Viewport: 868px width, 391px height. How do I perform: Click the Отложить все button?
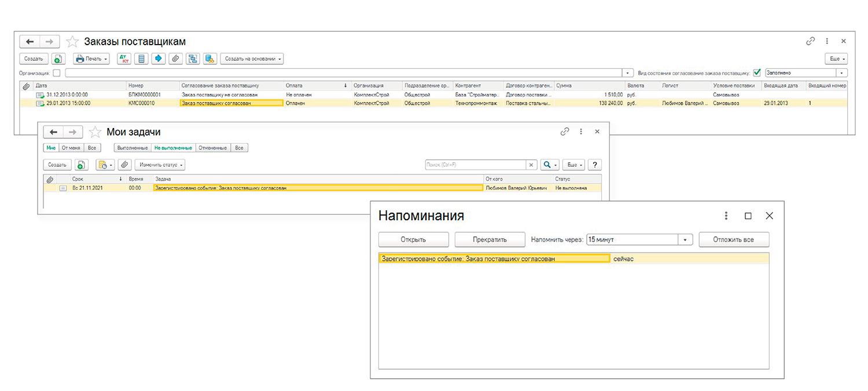(734, 239)
